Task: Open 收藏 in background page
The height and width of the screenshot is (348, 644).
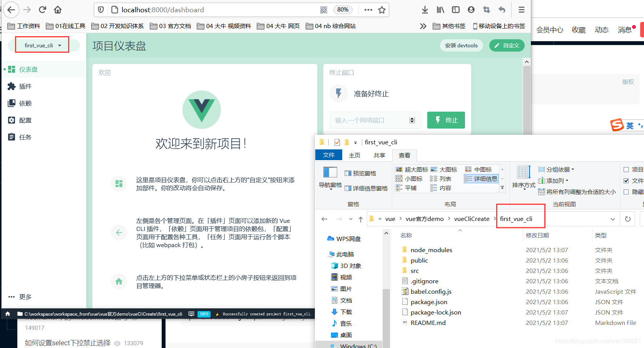Action: [x=579, y=30]
